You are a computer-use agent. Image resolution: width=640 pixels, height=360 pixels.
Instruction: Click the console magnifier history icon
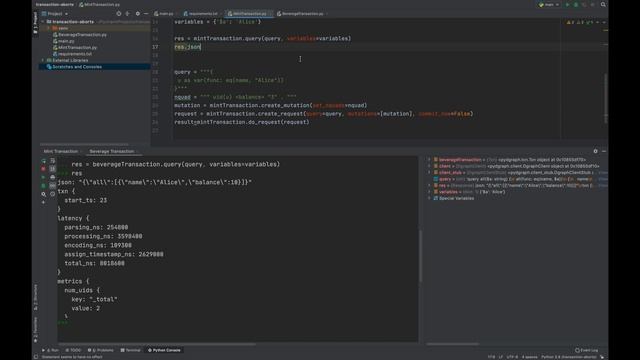click(44, 194)
